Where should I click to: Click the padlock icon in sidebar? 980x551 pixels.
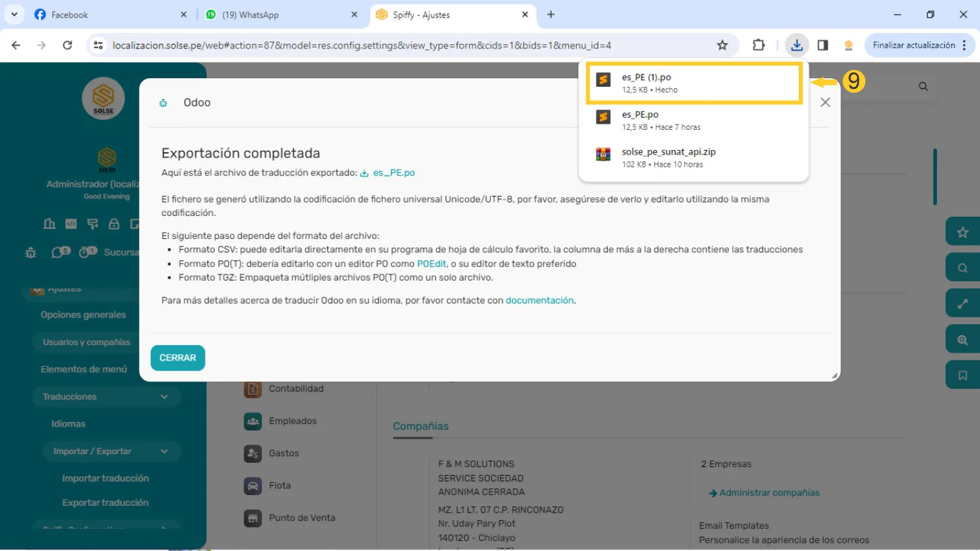point(114,224)
